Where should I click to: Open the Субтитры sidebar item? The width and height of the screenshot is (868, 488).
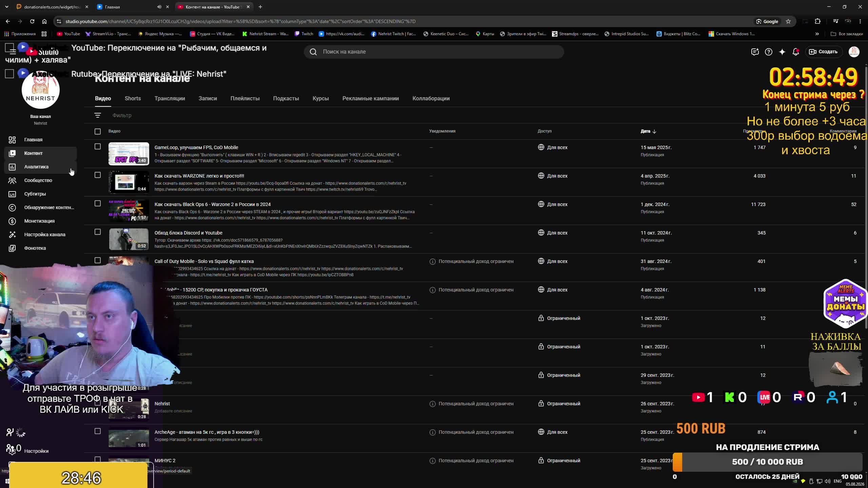point(40,194)
